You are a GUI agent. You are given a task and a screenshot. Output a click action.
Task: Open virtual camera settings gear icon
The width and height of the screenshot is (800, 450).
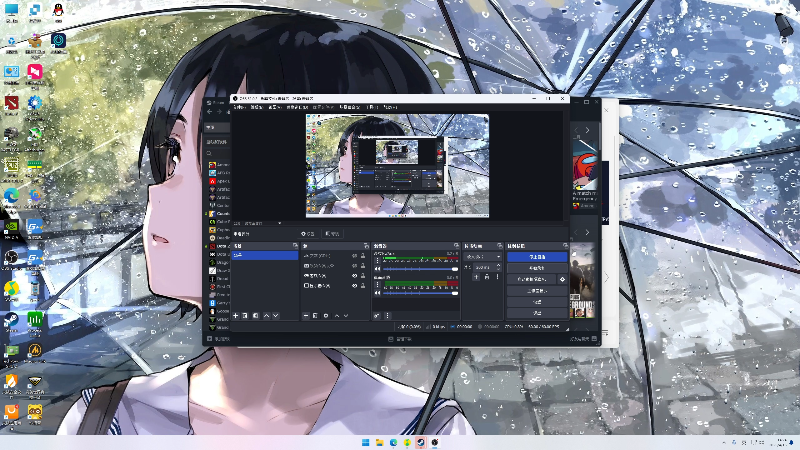[x=562, y=279]
